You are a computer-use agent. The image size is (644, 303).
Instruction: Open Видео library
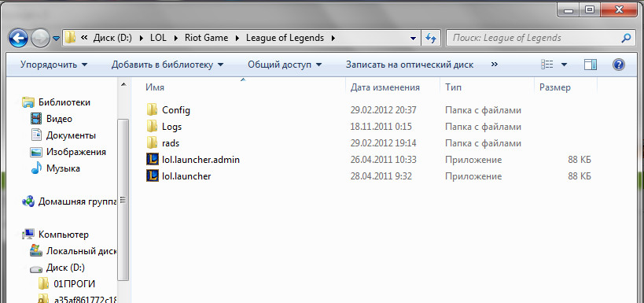click(x=59, y=119)
